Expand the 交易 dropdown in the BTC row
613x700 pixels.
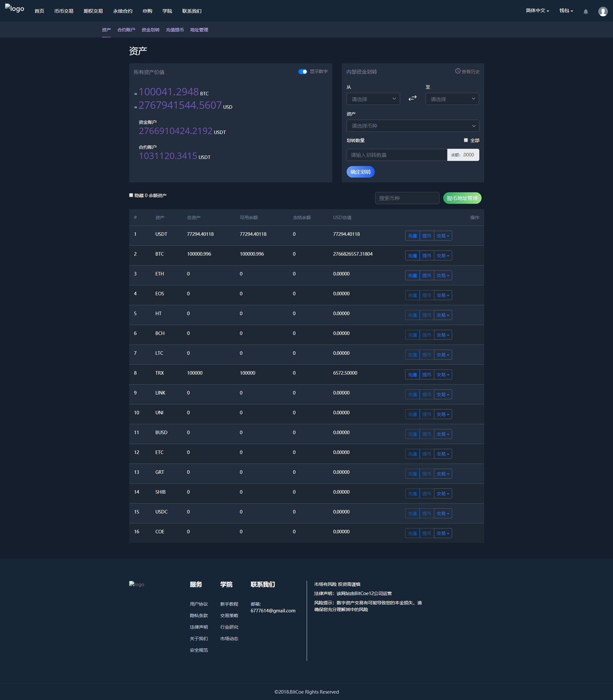[x=443, y=256]
